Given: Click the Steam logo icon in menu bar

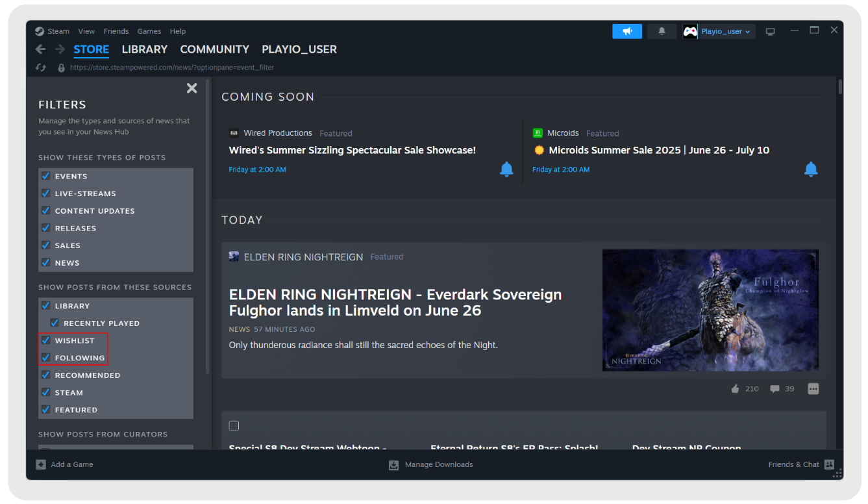Looking at the screenshot, I should [40, 31].
